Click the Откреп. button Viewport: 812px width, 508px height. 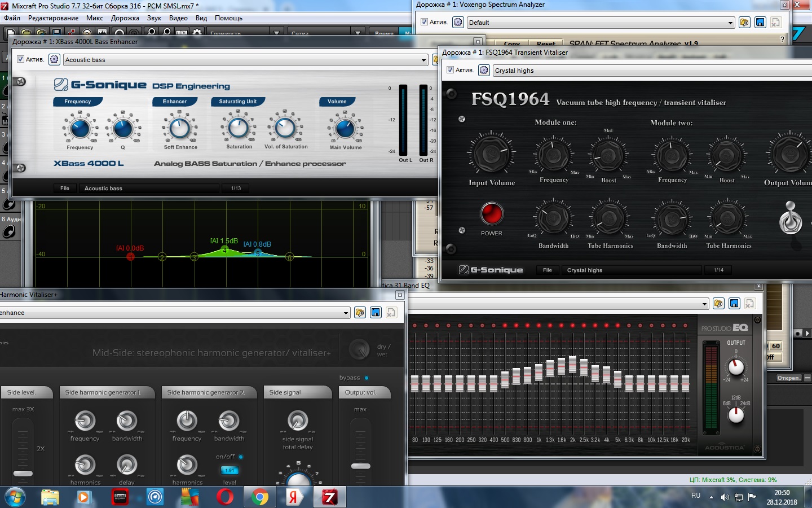click(x=788, y=378)
